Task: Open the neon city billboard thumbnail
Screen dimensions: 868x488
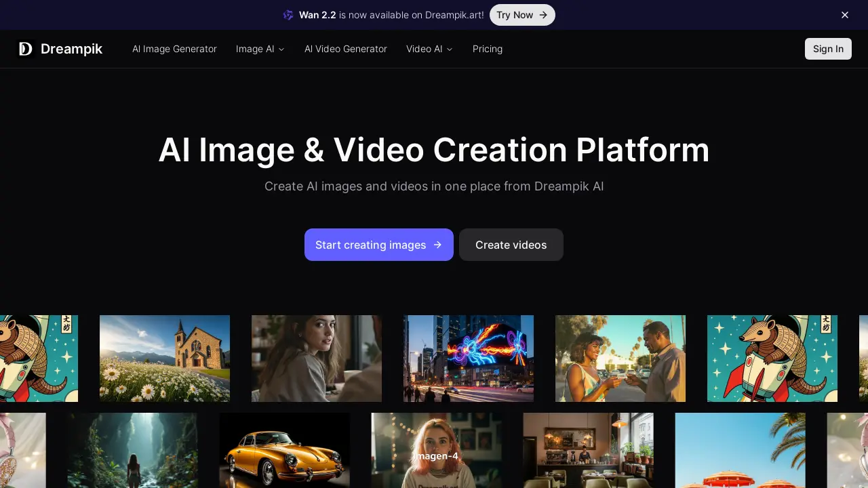Action: coord(469,359)
